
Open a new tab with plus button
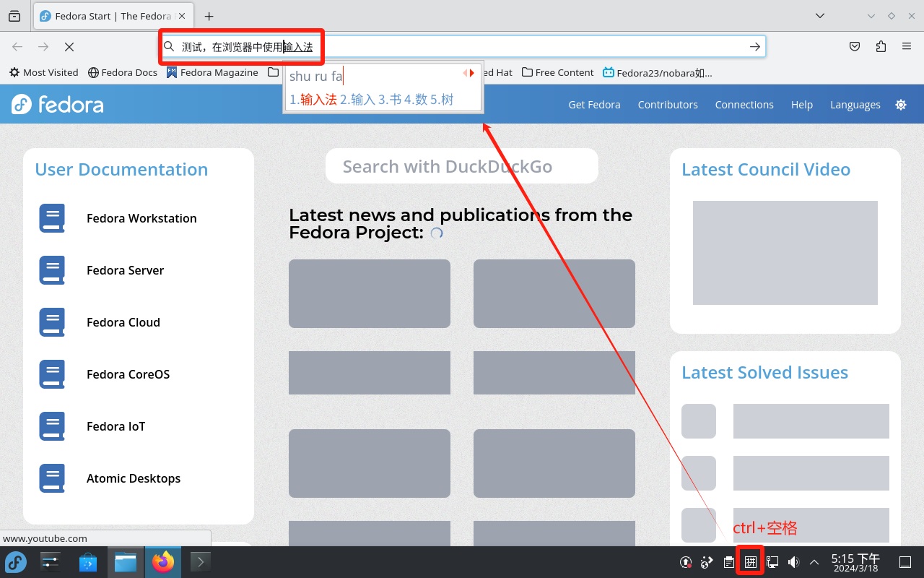[x=209, y=16]
